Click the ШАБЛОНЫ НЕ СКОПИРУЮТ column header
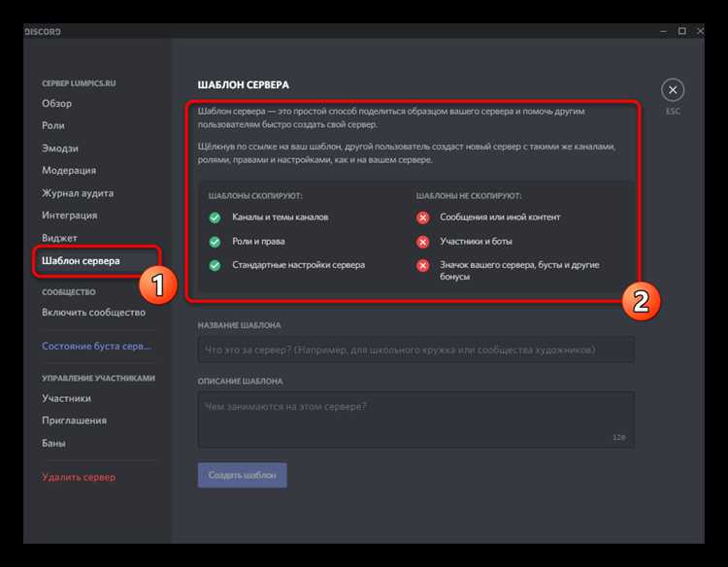The height and width of the screenshot is (567, 728). pos(469,196)
